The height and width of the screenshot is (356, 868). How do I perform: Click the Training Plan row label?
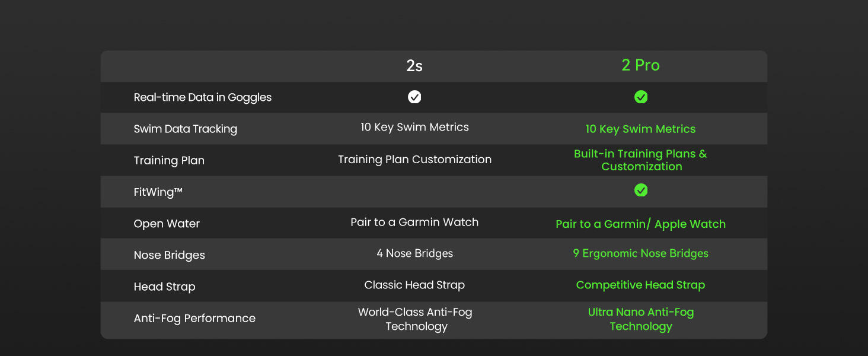point(169,160)
